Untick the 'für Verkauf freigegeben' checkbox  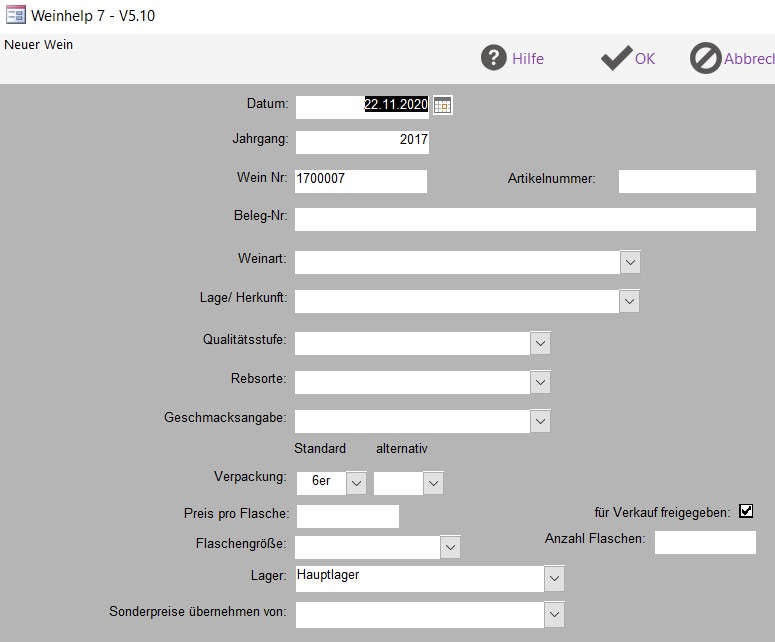745,511
